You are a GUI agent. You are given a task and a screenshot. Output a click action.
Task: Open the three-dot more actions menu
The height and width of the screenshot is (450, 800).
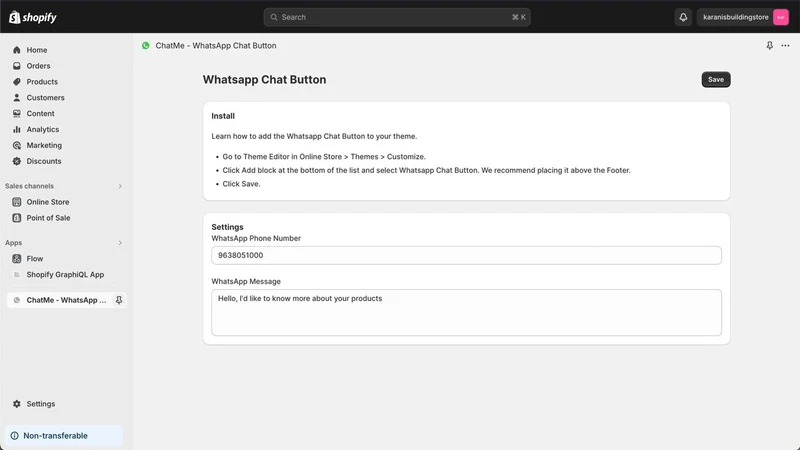(x=785, y=45)
